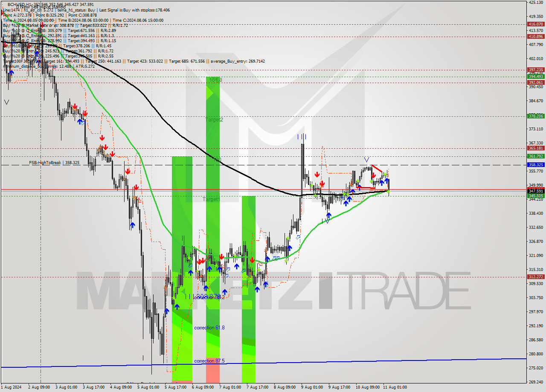
Task: Select the ATR:5.272 text
Action: tap(85, 66)
